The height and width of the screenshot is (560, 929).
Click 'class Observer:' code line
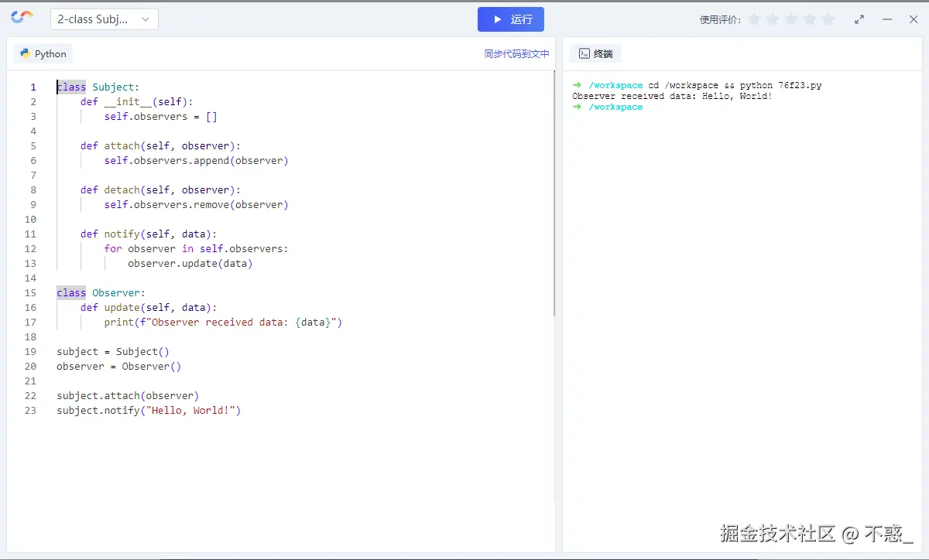click(x=101, y=293)
